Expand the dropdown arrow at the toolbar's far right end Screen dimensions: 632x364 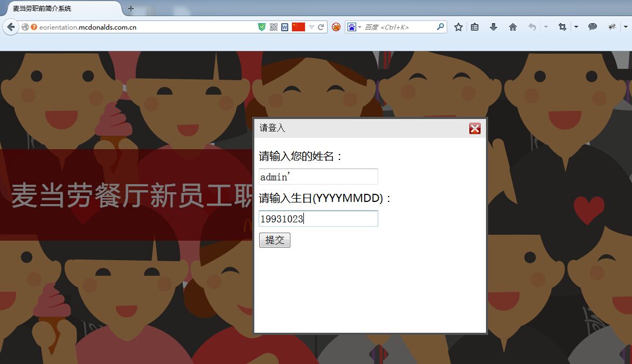[x=626, y=27]
